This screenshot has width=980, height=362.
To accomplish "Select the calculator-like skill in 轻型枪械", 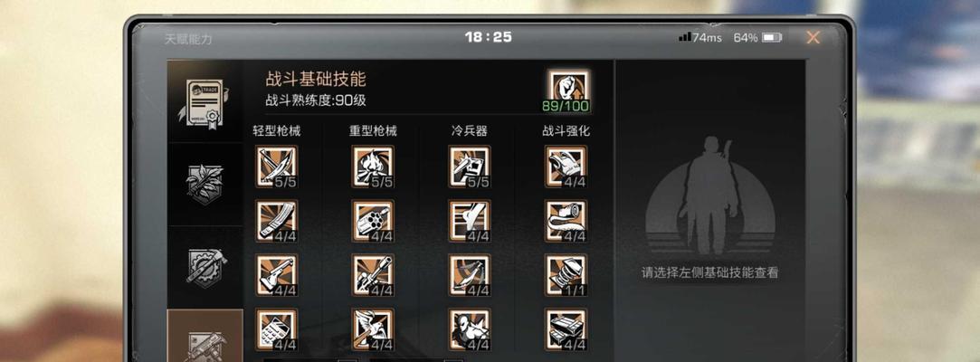I will pyautogui.click(x=276, y=329).
